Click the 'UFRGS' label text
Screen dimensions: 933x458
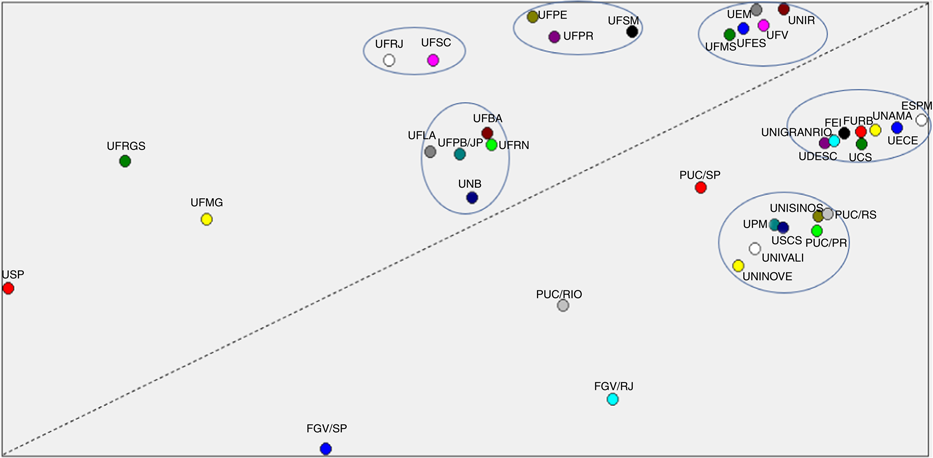(126, 146)
